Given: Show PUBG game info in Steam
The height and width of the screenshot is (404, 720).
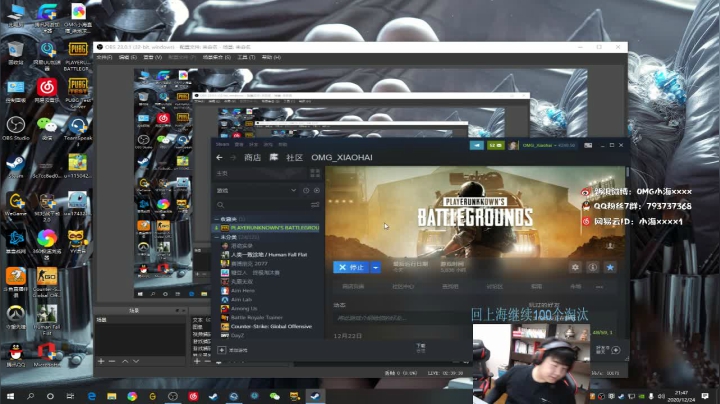Looking at the screenshot, I should [x=592, y=267].
